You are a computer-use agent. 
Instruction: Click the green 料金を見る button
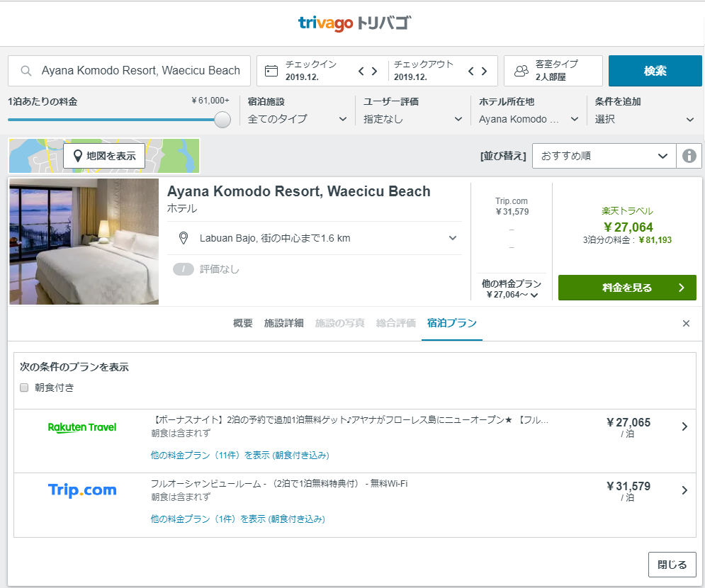coord(627,288)
